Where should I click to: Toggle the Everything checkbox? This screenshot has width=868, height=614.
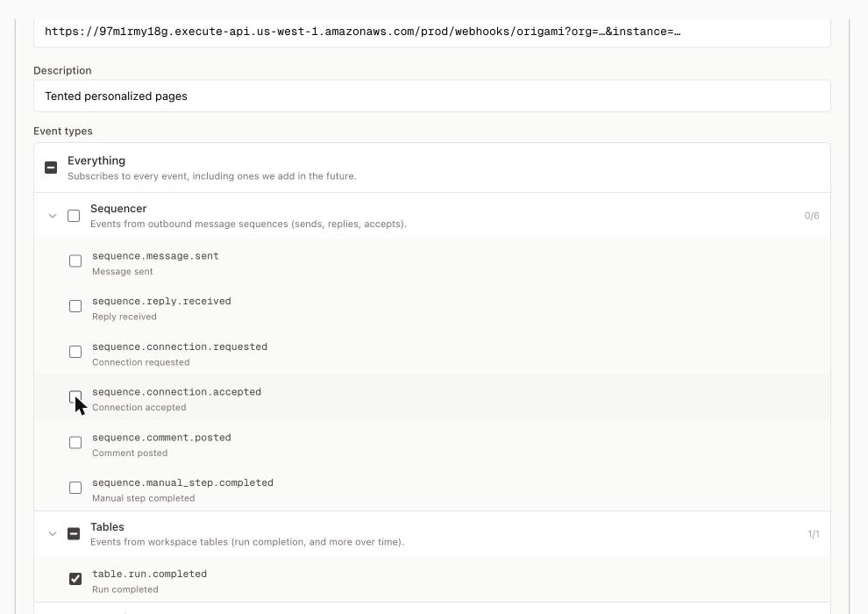[51, 168]
